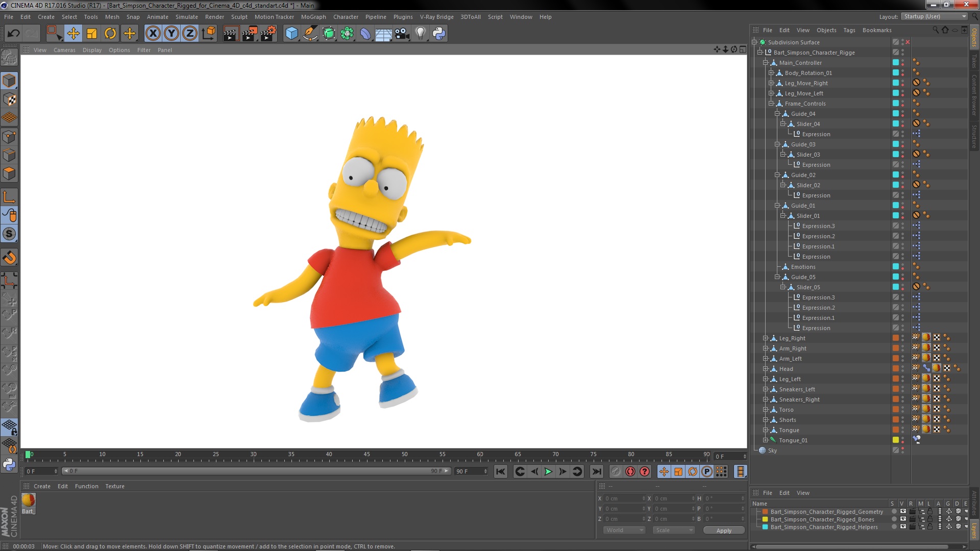
Task: Expand the Leg_Right object tree
Action: pos(766,338)
